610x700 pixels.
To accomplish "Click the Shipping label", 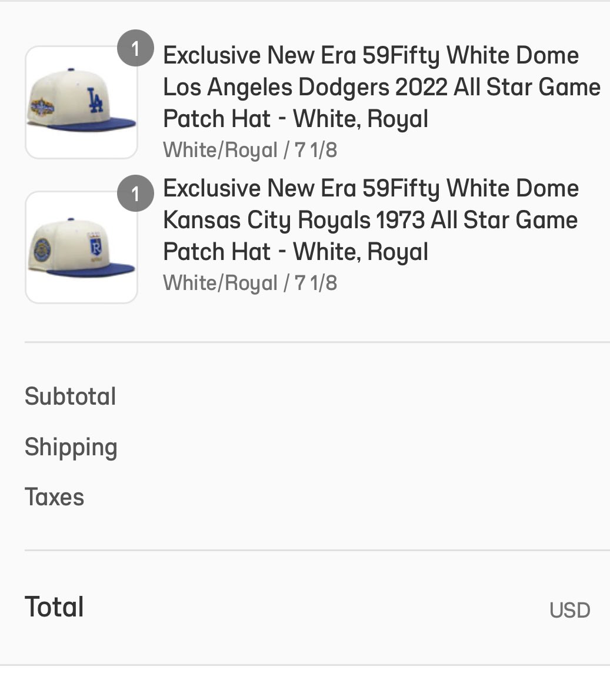I will (71, 447).
